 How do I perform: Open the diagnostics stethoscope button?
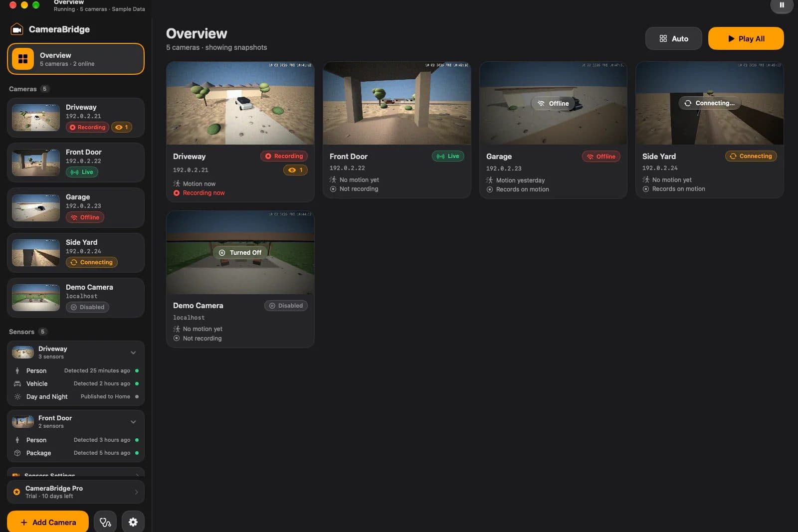point(105,522)
